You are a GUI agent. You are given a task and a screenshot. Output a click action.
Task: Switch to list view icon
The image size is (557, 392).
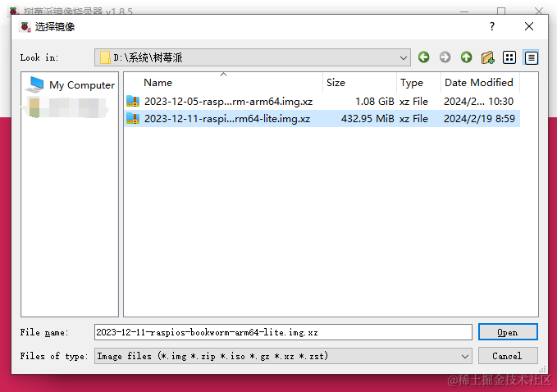509,57
